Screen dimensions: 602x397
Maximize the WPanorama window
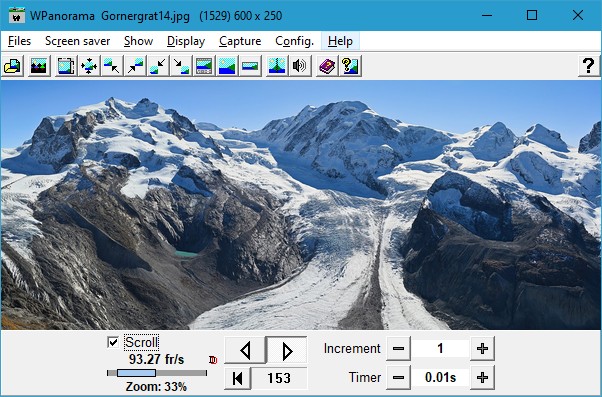tap(532, 15)
